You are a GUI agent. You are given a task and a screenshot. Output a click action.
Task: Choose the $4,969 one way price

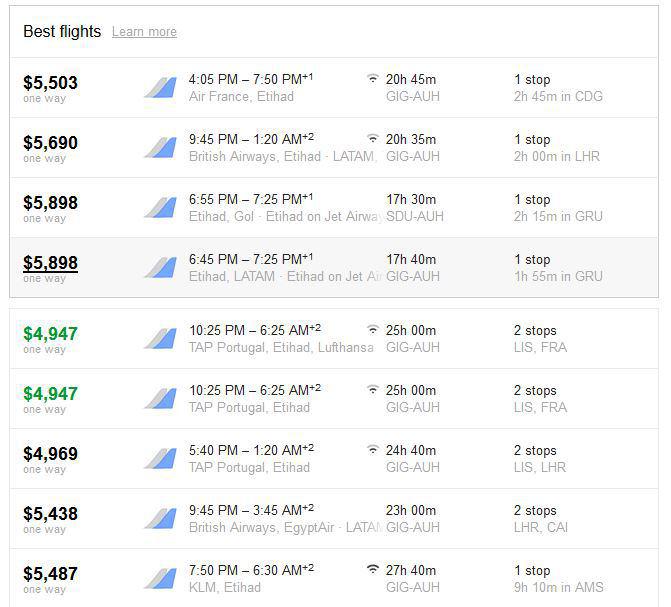click(x=50, y=454)
